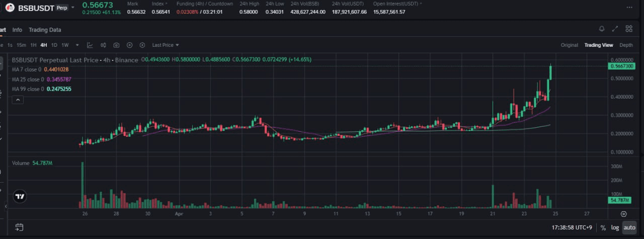This screenshot has height=239, width=644.
Task: Select the 1D timeframe
Action: 54,45
